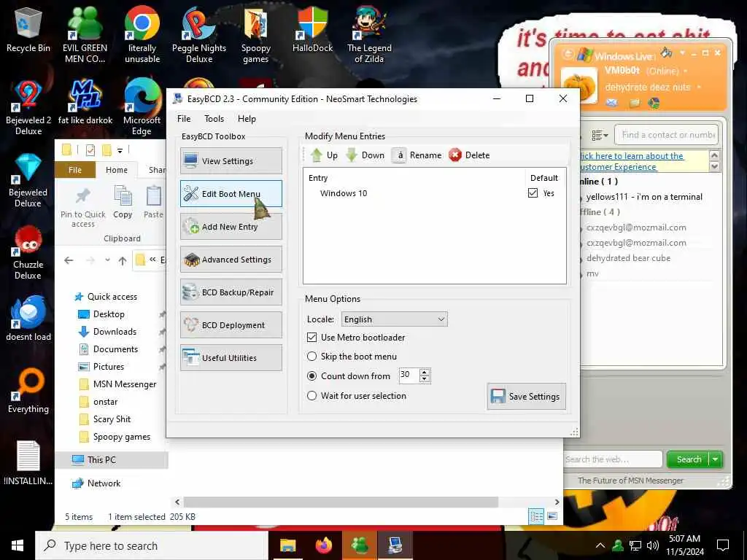Open The Legend of Zilda shortcut

pos(369,35)
